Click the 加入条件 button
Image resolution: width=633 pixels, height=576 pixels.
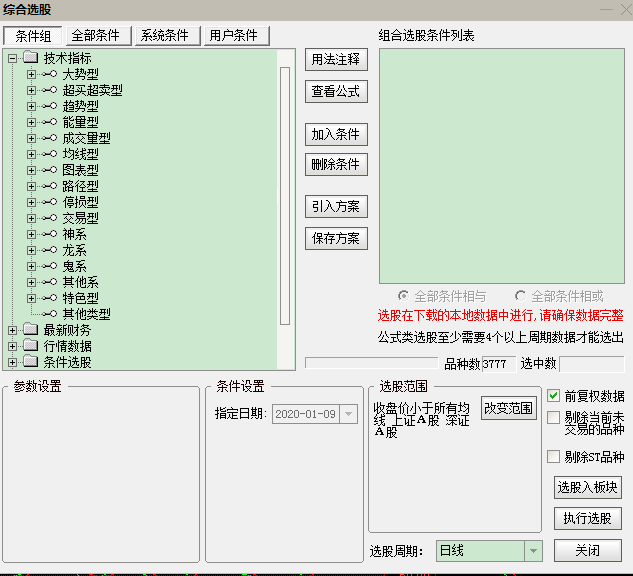tap(336, 134)
